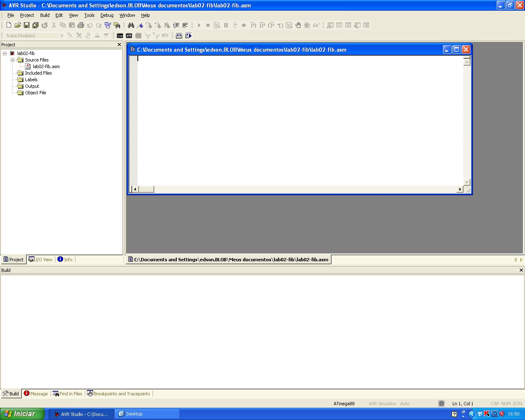Create a new file with the toolbar icon

(9, 25)
